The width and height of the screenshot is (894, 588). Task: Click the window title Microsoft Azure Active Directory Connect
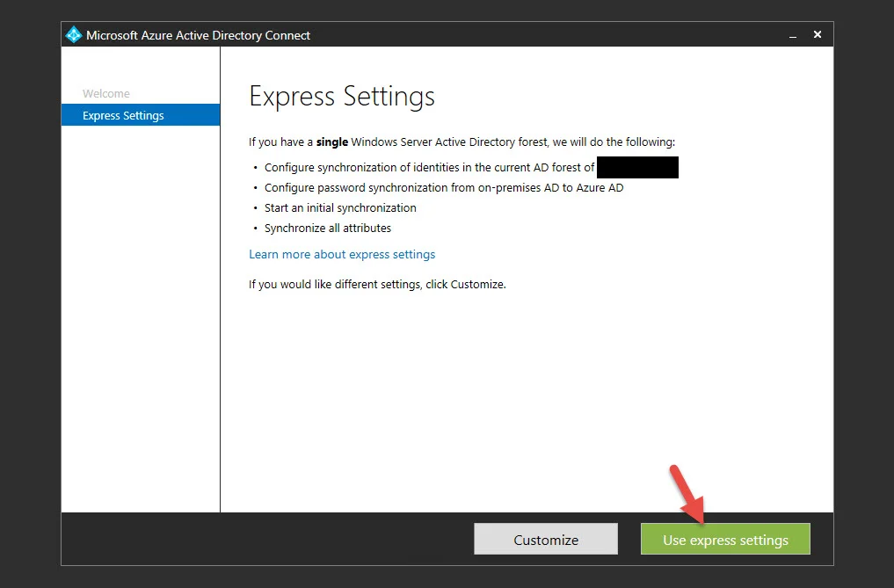point(199,35)
